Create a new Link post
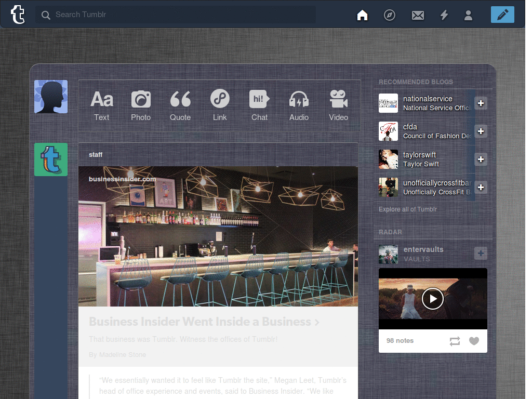 (220, 105)
